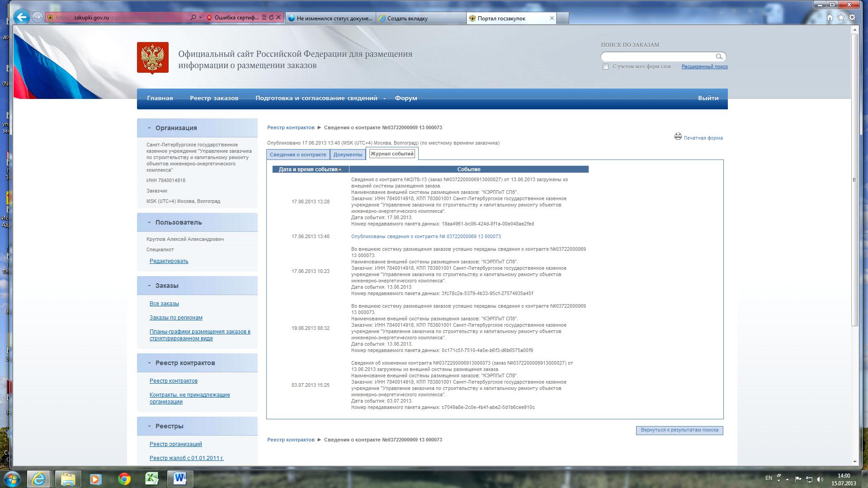Open 'Планы-графики размещения заказов' link
This screenshot has width=868, height=488.
(x=200, y=335)
